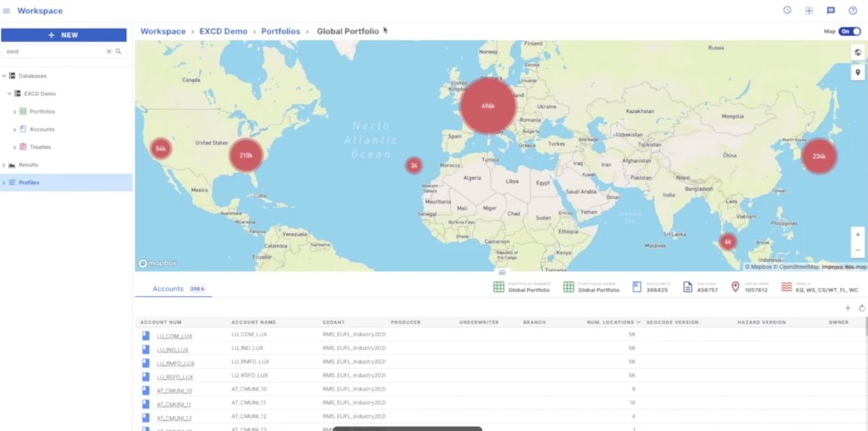Collapse the Databases tree node
Viewport: 868px width, 431px height.
coord(6,75)
